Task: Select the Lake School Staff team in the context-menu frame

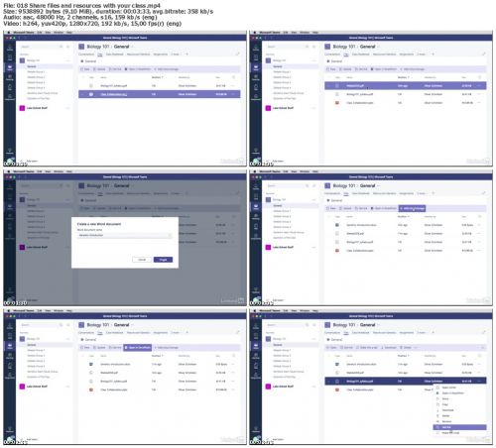Action: click(283, 387)
